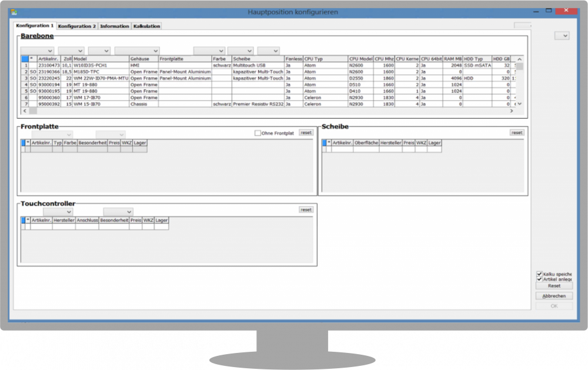Sort by the CPU Typ column header
This screenshot has height=370, width=588.
pyautogui.click(x=325, y=59)
